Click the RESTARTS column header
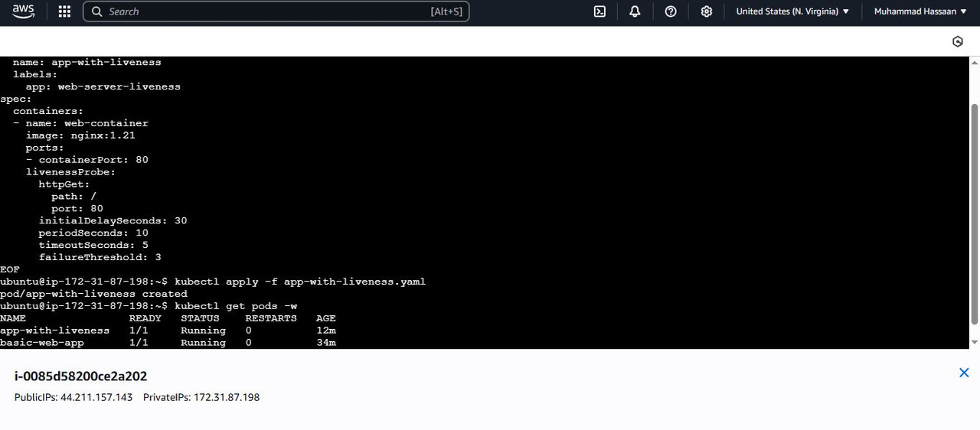The image size is (980, 430). coord(271,318)
